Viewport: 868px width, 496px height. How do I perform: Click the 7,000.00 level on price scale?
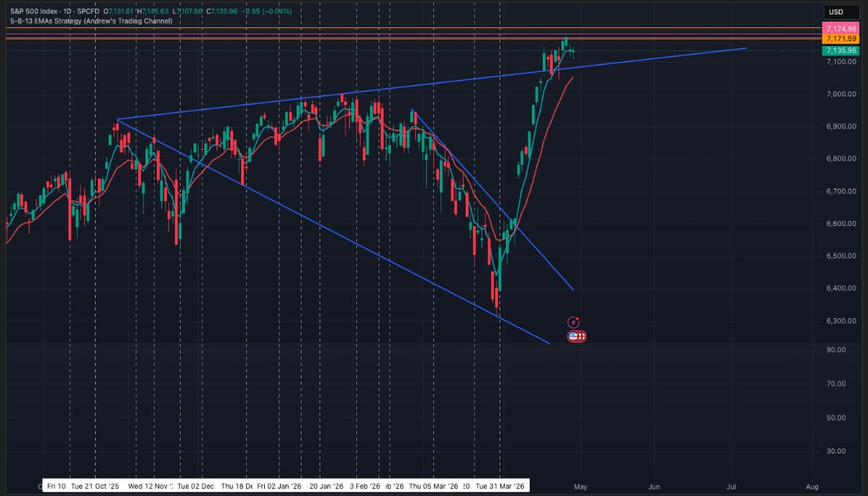841,94
